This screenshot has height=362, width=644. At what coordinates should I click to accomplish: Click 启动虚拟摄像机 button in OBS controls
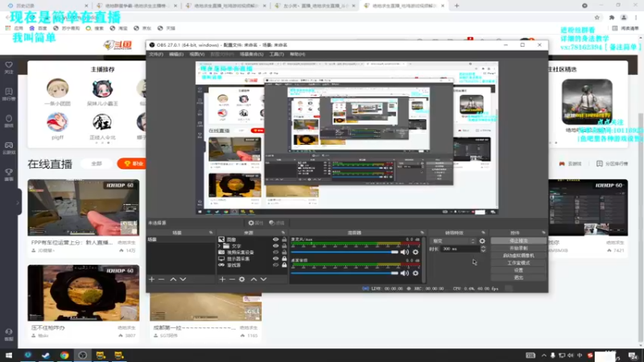(x=518, y=256)
